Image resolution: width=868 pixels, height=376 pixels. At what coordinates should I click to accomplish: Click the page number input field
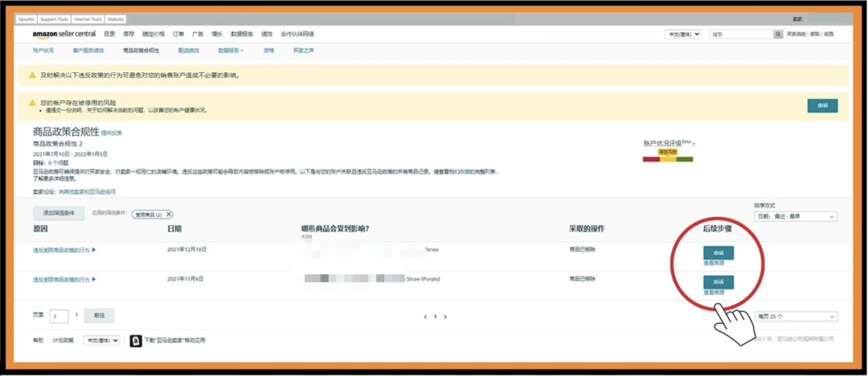click(x=59, y=317)
